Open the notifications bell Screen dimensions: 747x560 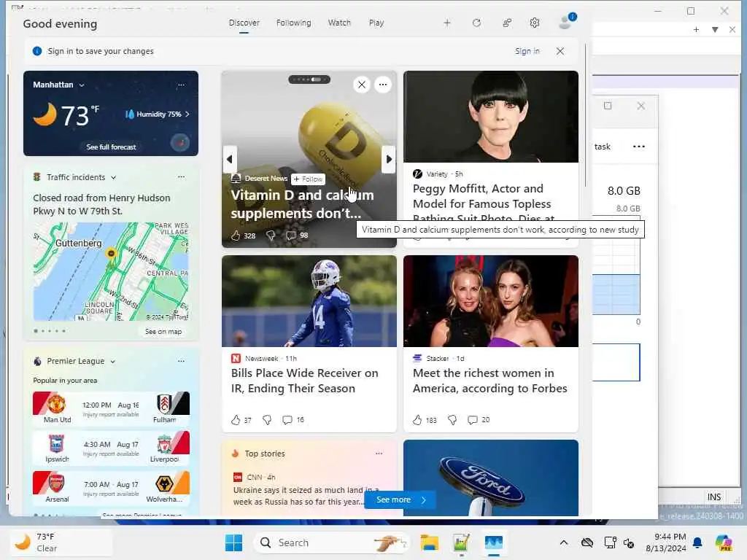[697, 542]
